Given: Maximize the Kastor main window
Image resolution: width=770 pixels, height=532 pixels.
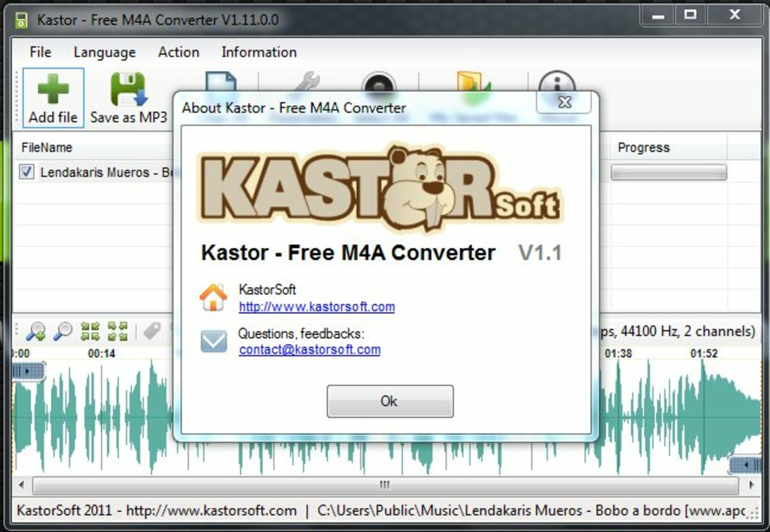Looking at the screenshot, I should 690,16.
